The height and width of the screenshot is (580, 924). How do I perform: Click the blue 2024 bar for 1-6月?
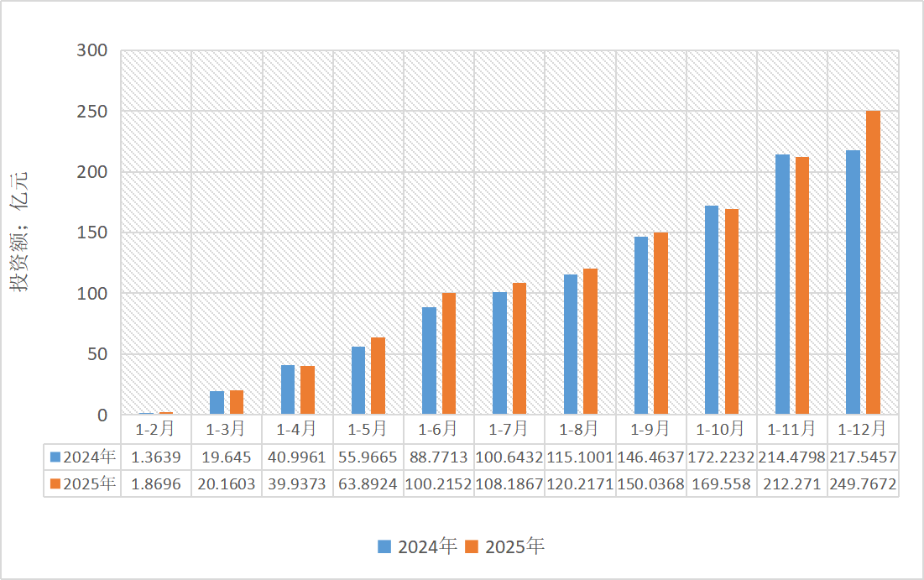coord(429,361)
